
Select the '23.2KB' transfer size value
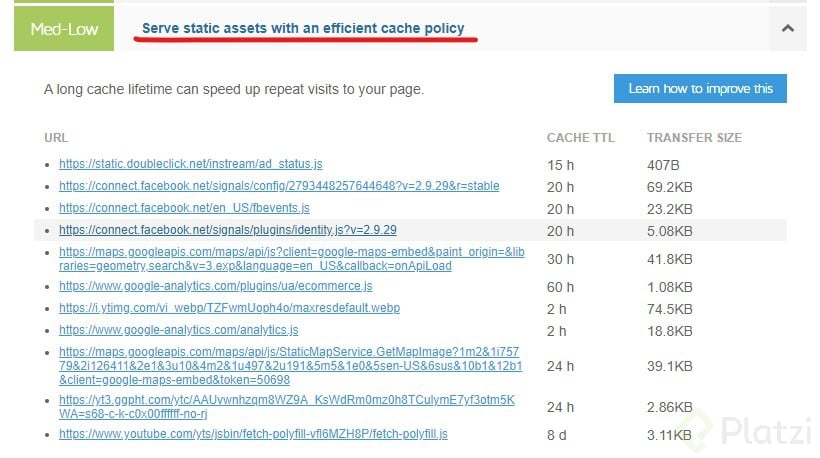point(669,209)
